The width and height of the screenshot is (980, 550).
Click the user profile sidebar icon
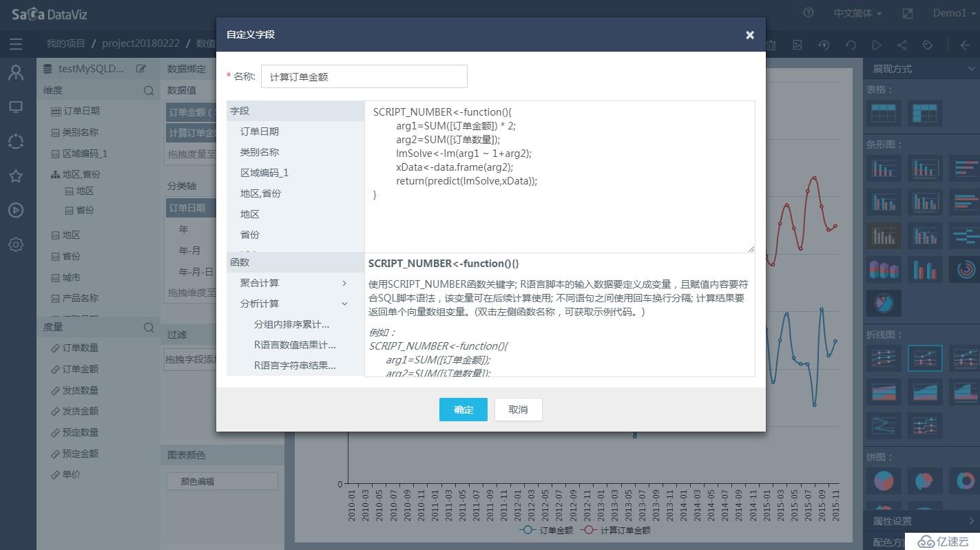click(16, 72)
